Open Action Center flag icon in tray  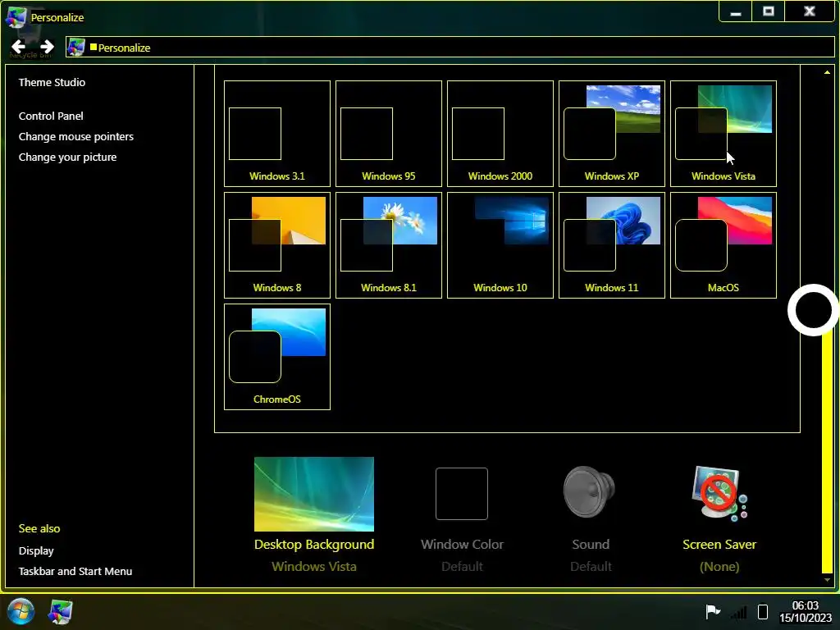pos(713,611)
